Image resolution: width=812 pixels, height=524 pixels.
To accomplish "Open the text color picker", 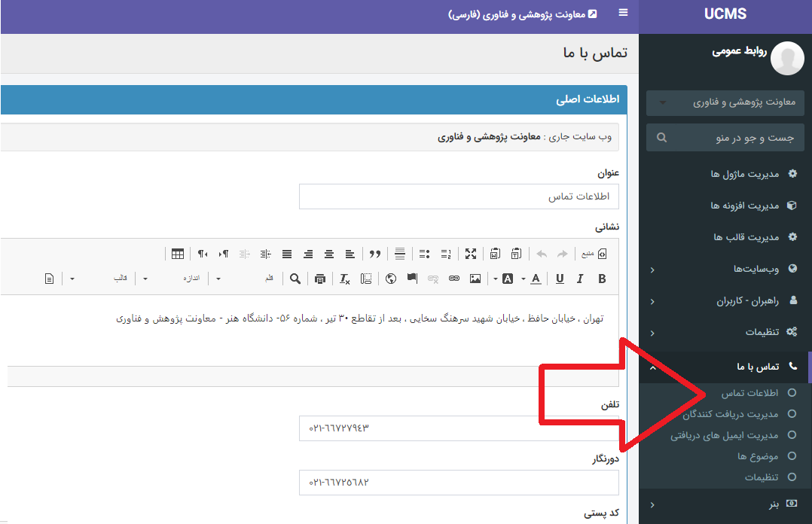I will pyautogui.click(x=536, y=279).
